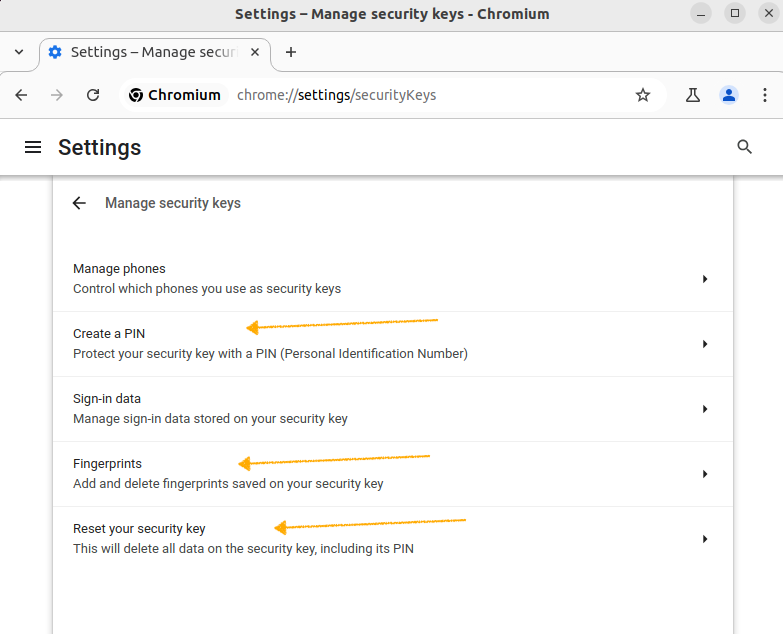Click the Chromium site info chip
783x634 pixels.
[x=174, y=95]
